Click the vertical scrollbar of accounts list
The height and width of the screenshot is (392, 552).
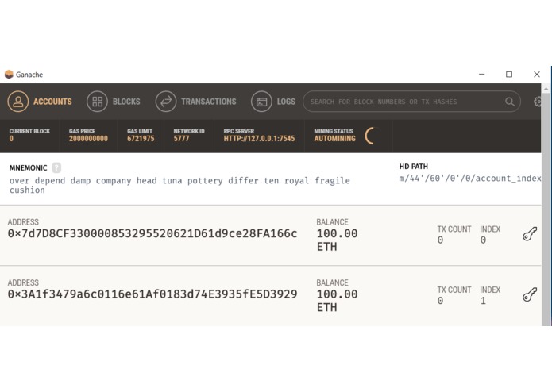point(546,209)
